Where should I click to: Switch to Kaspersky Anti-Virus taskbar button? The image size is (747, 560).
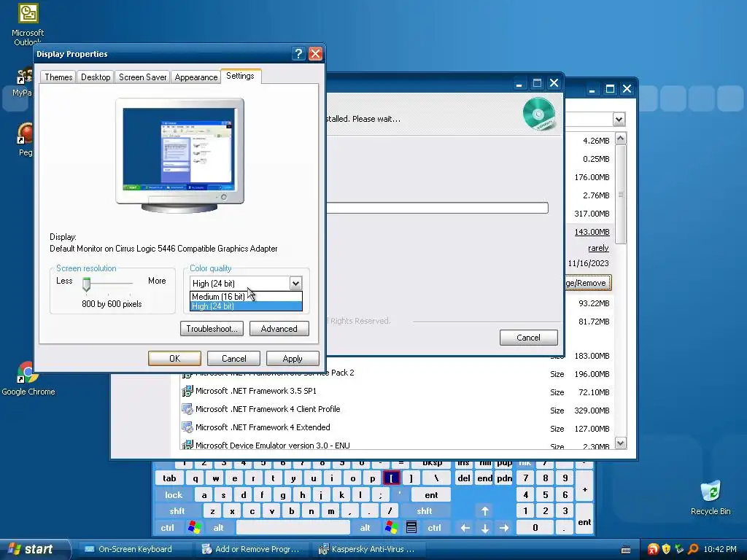369,549
